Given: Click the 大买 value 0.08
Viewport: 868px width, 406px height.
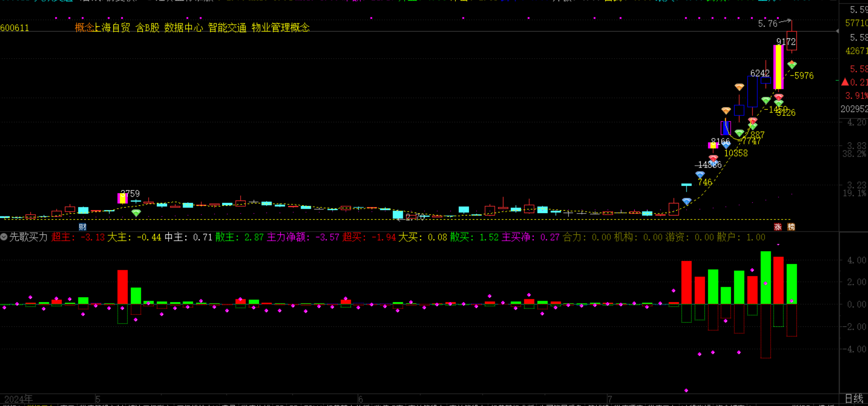Looking at the screenshot, I should coord(438,238).
